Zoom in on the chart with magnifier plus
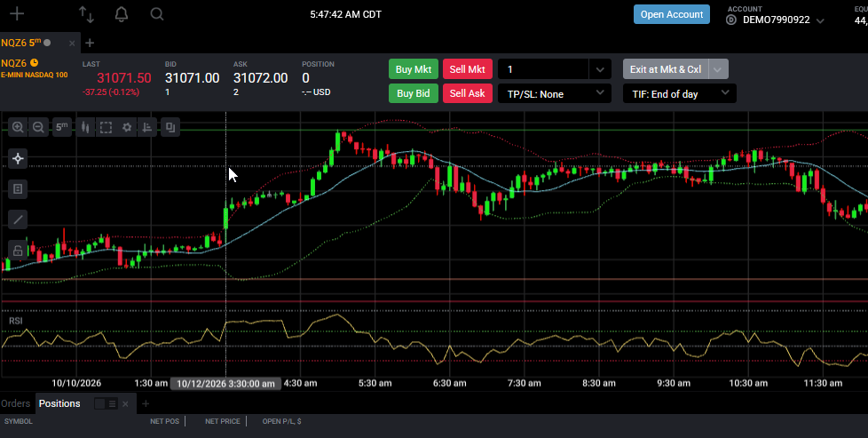This screenshot has height=438, width=868. [18, 128]
